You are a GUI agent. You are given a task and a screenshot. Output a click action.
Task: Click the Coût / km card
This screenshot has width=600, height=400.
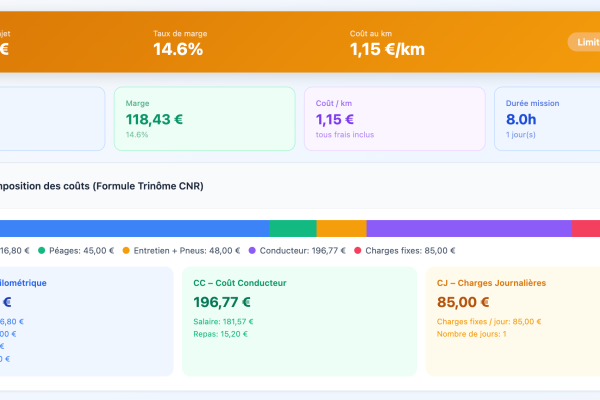pyautogui.click(x=395, y=119)
